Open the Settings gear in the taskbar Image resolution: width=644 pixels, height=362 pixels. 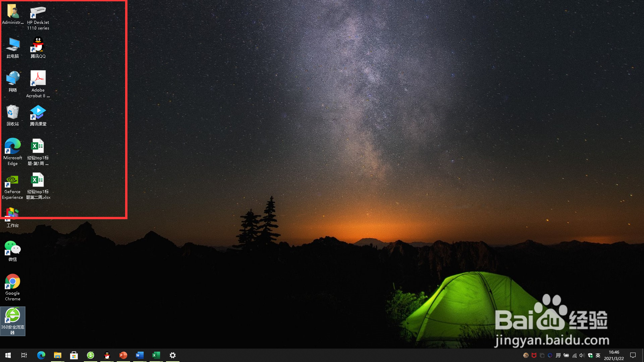point(172,355)
